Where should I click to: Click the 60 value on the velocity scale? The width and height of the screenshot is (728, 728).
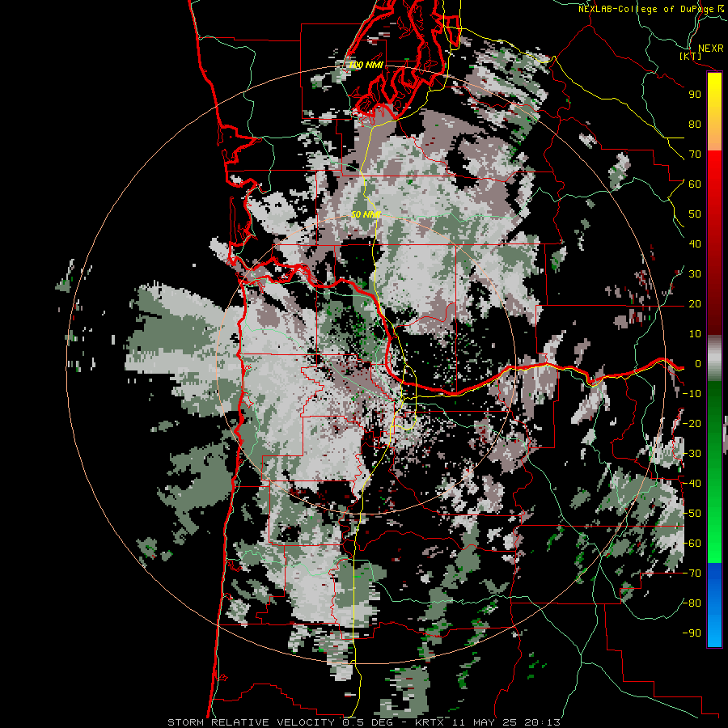695,184
